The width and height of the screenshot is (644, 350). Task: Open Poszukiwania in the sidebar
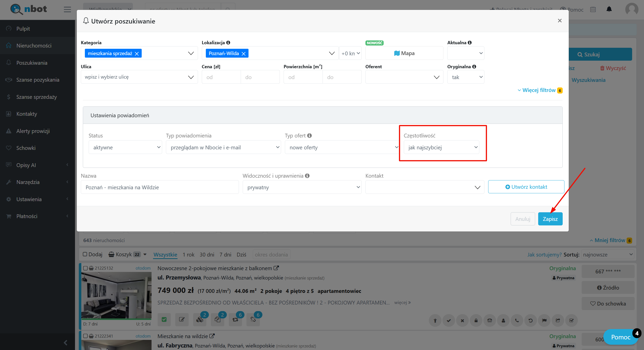pyautogui.click(x=32, y=63)
